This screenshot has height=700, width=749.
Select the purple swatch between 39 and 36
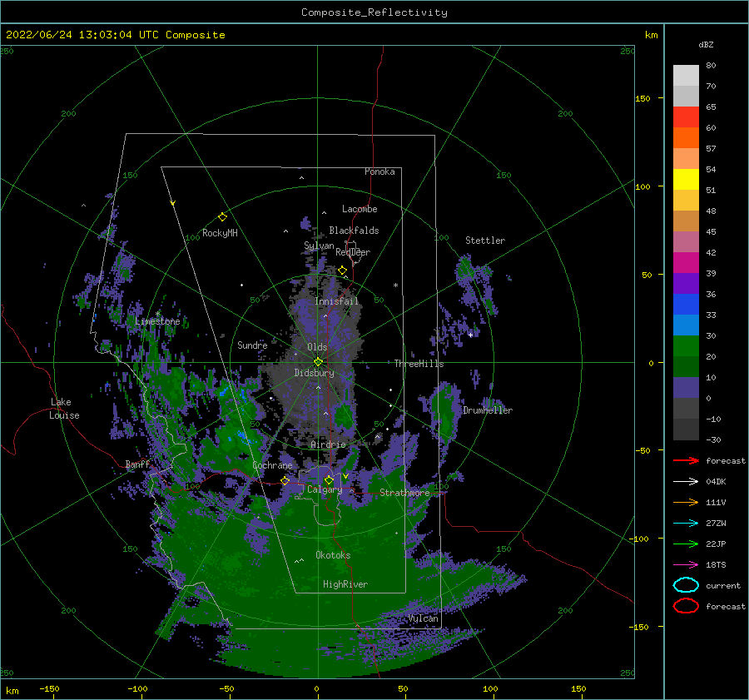point(686,284)
